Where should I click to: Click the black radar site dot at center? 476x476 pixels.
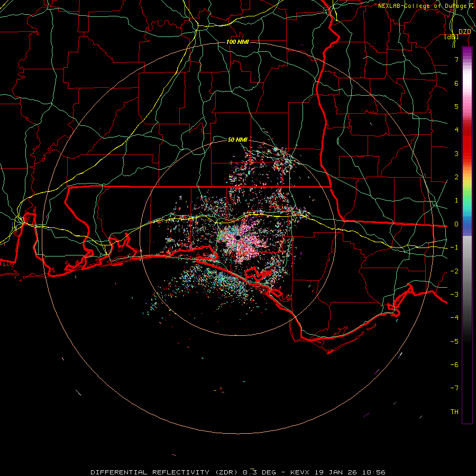[237, 237]
